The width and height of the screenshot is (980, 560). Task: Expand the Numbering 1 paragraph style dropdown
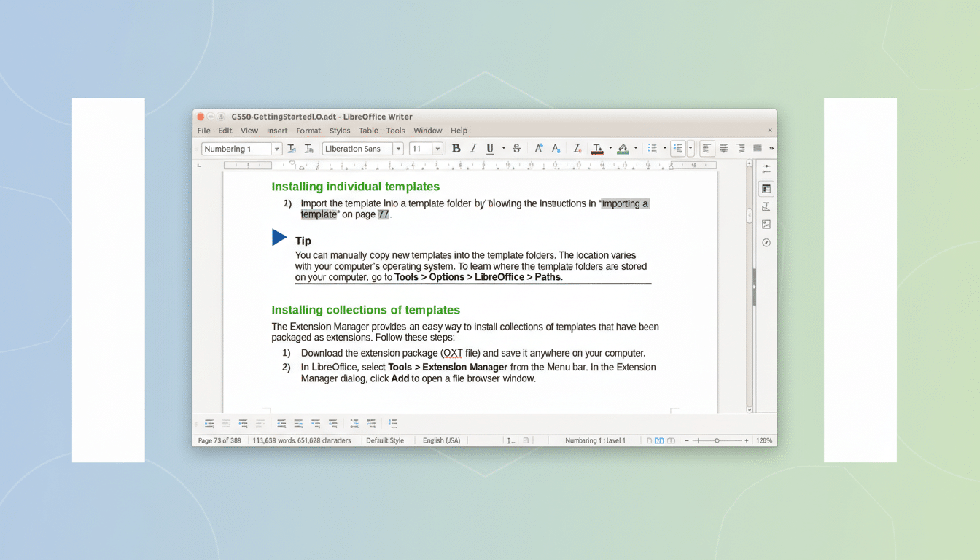click(x=276, y=149)
